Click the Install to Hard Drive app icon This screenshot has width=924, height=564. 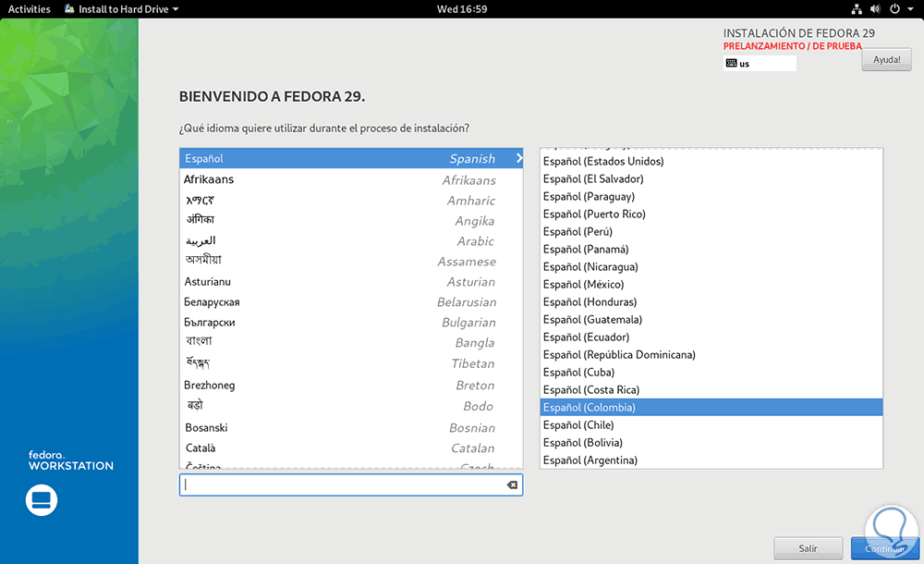(69, 9)
